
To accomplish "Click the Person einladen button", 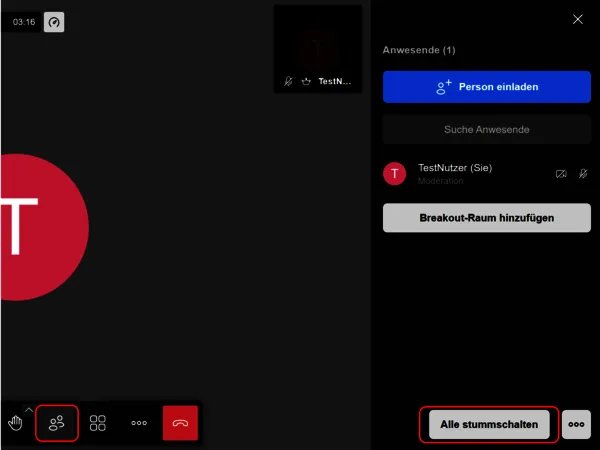I will (487, 87).
